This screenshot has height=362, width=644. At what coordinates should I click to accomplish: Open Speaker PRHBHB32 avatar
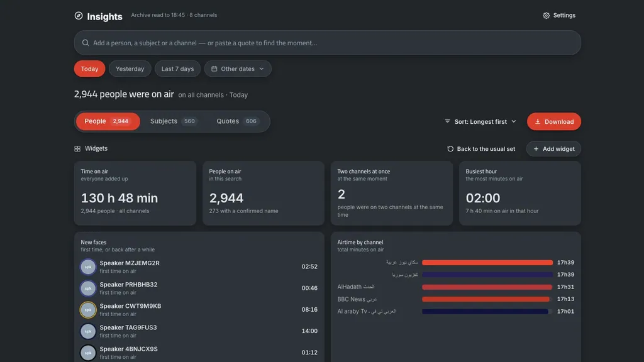(88, 288)
